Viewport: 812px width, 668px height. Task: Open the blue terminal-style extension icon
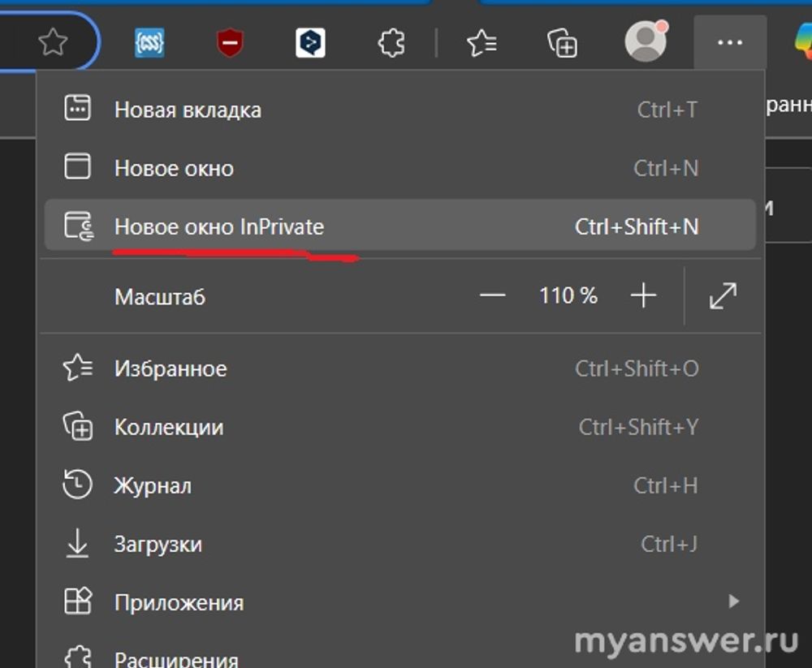point(310,43)
